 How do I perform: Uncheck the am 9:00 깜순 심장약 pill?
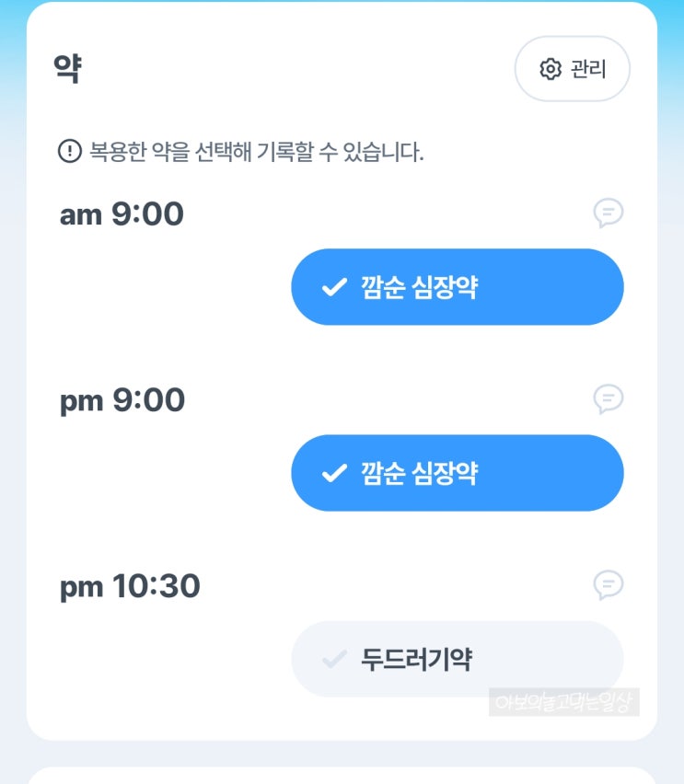pyautogui.click(x=457, y=287)
